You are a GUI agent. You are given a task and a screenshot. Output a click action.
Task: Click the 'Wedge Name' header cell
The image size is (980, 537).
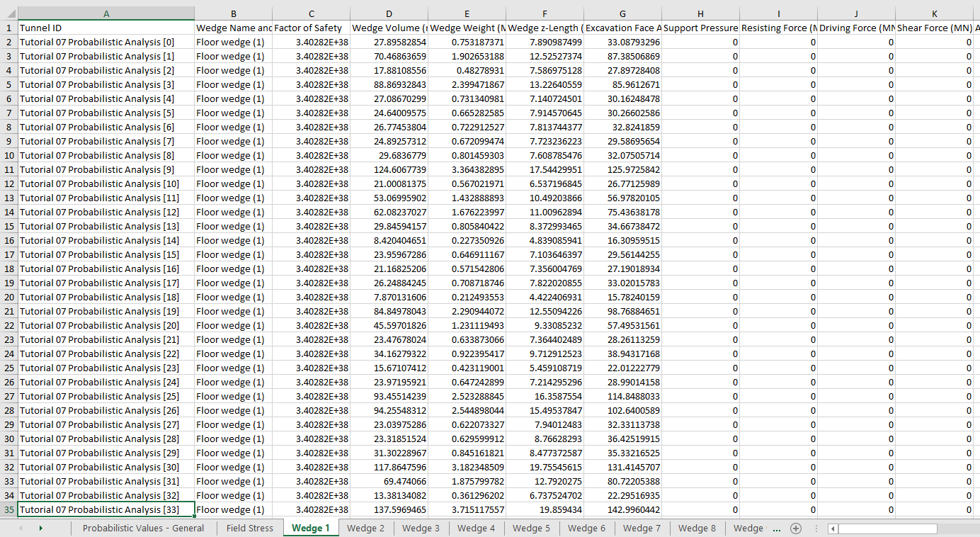click(234, 28)
